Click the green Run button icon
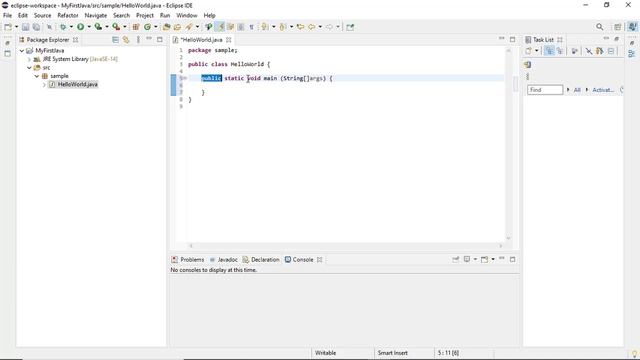Viewport: 640px width, 360px height. click(x=80, y=27)
